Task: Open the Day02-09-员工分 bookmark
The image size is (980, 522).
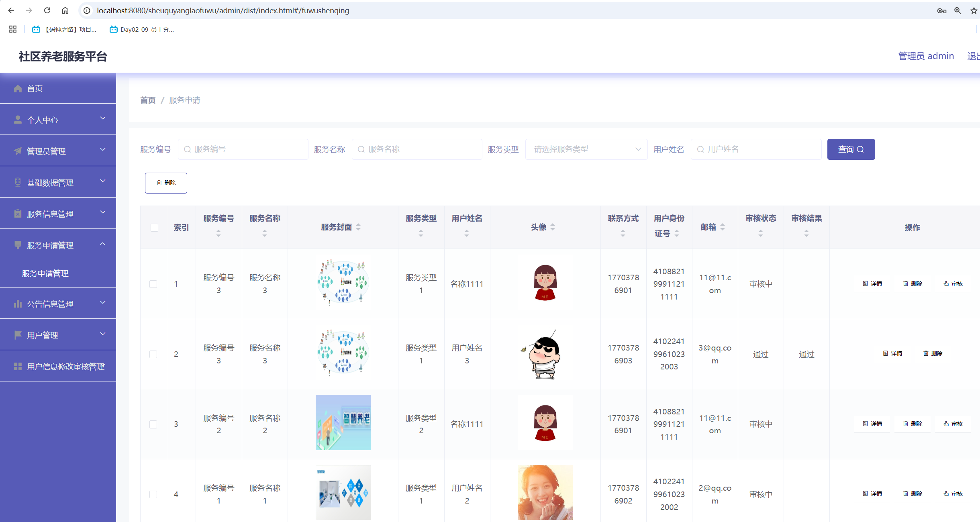Action: pyautogui.click(x=142, y=29)
